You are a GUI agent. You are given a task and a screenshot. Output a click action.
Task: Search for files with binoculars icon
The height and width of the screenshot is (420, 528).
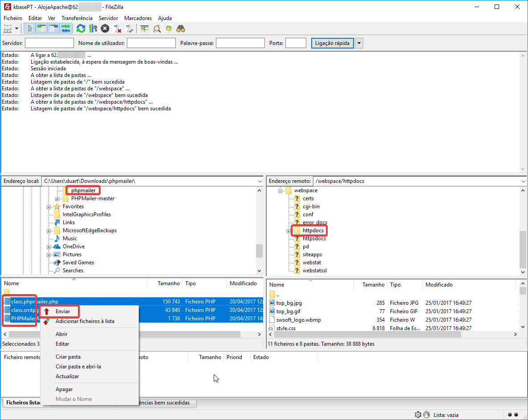point(181,28)
